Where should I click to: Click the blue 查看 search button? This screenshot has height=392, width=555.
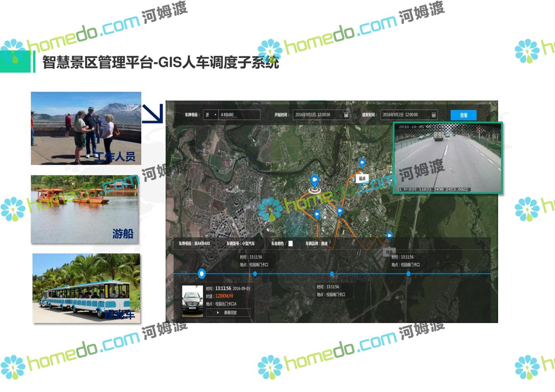click(464, 115)
